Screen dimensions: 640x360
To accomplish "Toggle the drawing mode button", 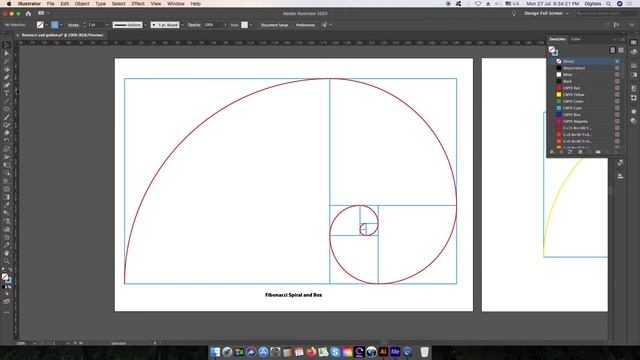I will click(x=7, y=294).
